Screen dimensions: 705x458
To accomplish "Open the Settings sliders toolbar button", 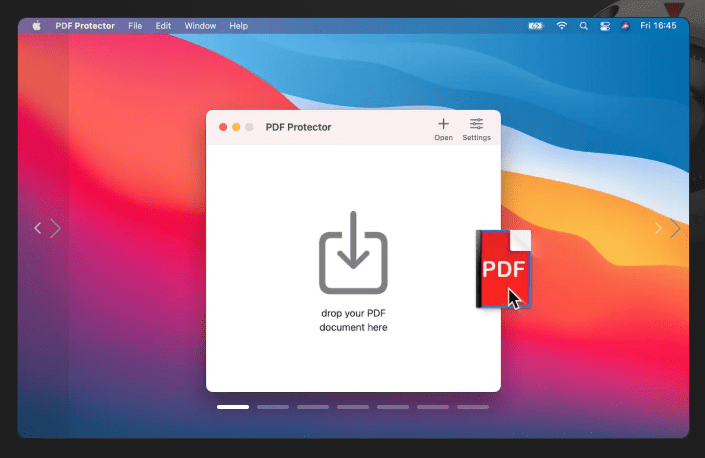I will tap(477, 129).
